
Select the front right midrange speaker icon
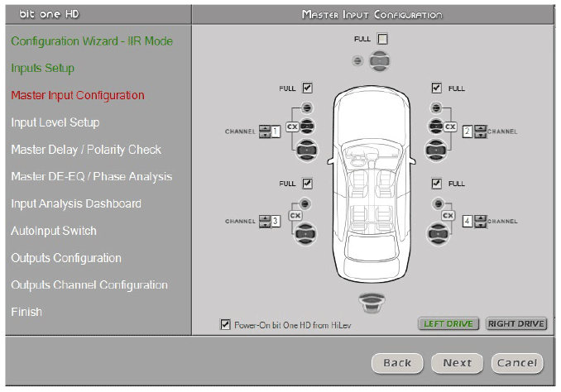(x=436, y=126)
